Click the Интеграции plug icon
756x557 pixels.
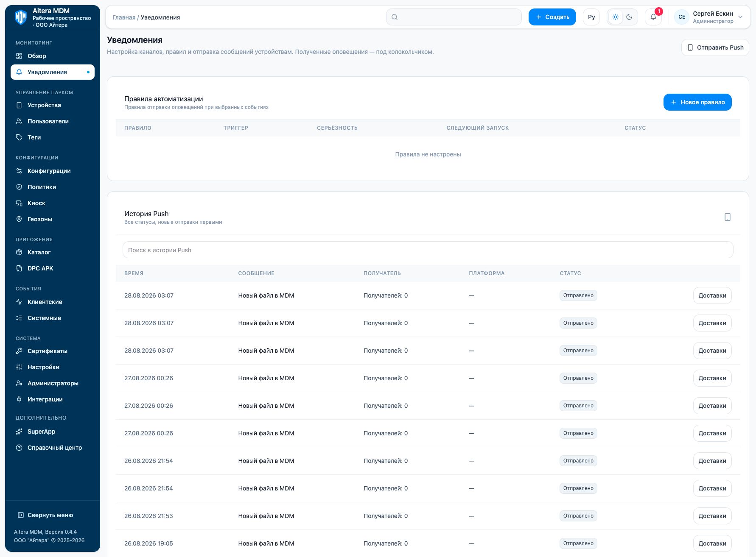click(x=19, y=399)
